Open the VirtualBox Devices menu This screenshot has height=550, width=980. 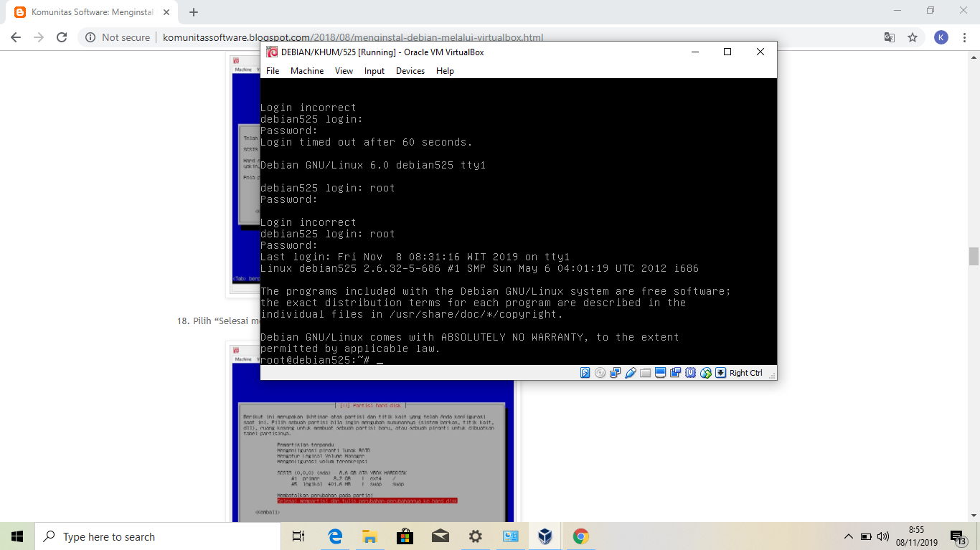point(410,71)
